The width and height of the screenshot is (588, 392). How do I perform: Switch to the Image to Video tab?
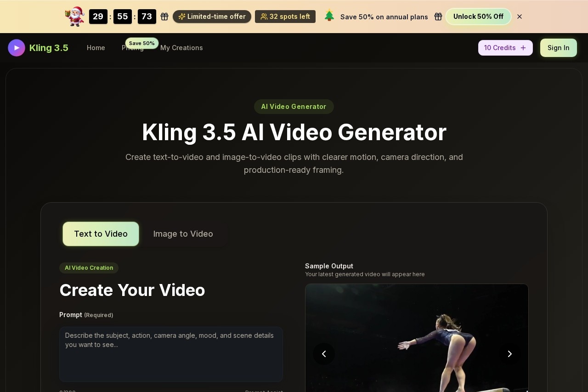point(183,234)
